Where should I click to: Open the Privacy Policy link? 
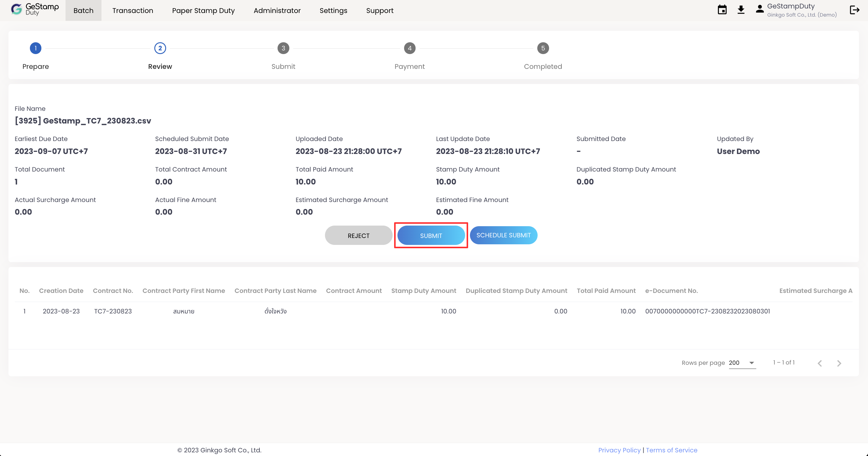pyautogui.click(x=619, y=450)
